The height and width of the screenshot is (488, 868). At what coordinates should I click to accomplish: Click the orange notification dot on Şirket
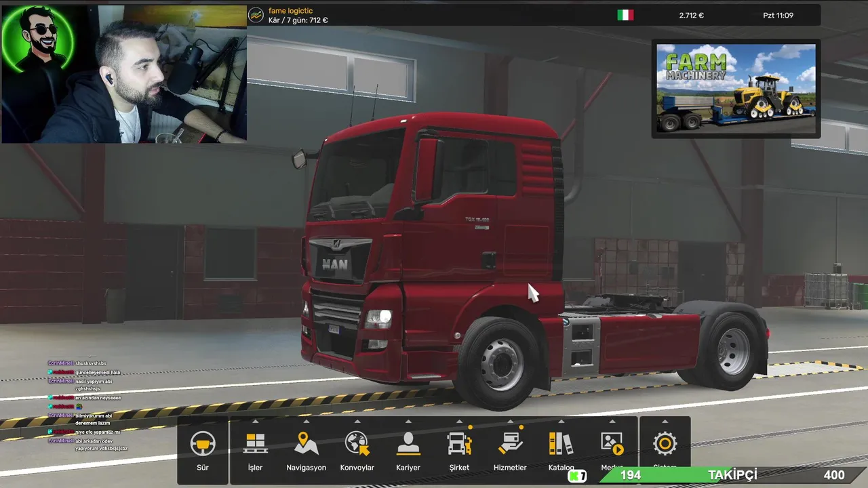coord(470,428)
